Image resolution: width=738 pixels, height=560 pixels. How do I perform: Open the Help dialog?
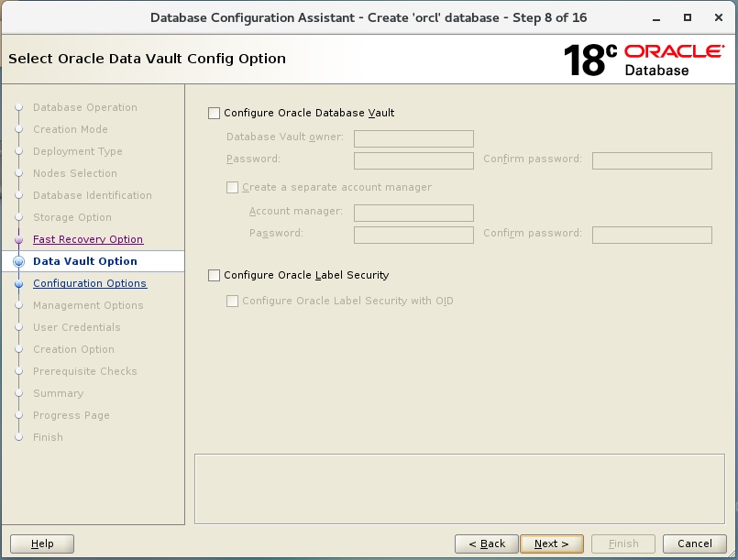[x=41, y=544]
